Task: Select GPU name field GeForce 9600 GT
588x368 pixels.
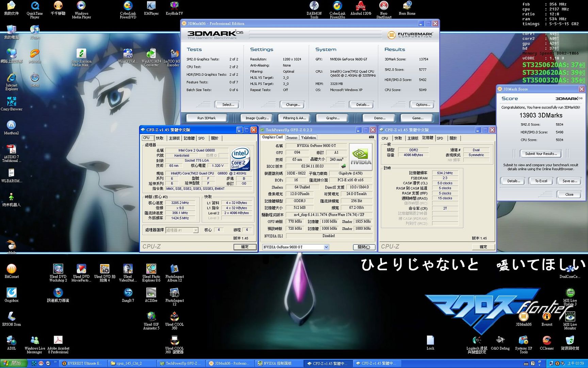Action: (316, 145)
